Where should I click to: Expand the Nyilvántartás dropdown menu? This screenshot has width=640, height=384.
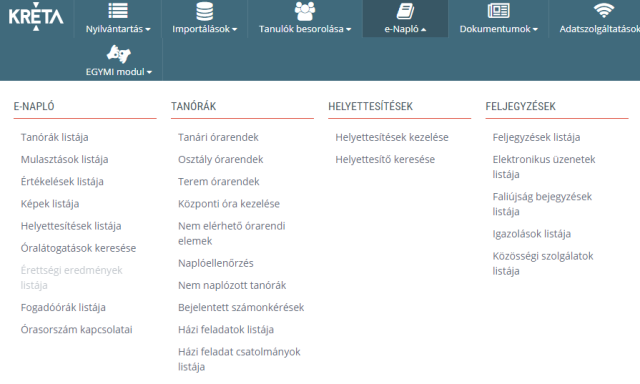(118, 29)
